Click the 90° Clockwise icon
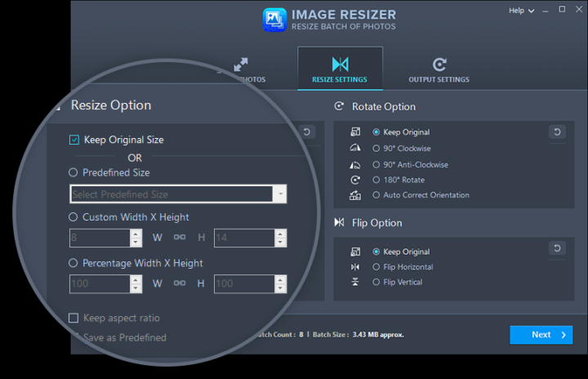588x379 pixels. coord(355,148)
